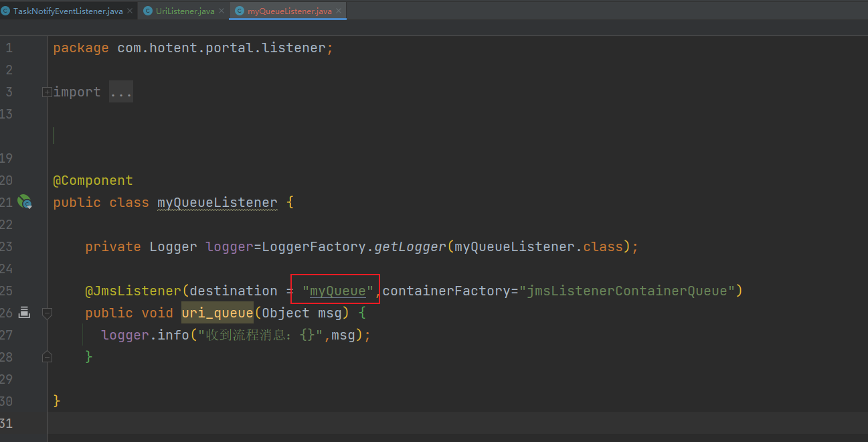Click the "jmsListenerContainerQueue" string value
The width and height of the screenshot is (868, 442).
[x=628, y=291]
